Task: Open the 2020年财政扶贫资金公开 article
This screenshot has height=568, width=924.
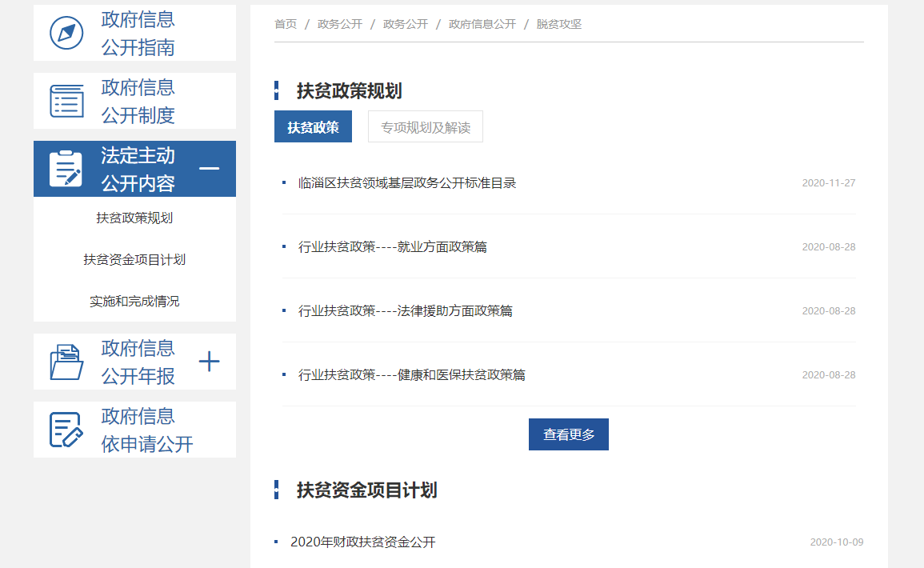Action: click(363, 542)
